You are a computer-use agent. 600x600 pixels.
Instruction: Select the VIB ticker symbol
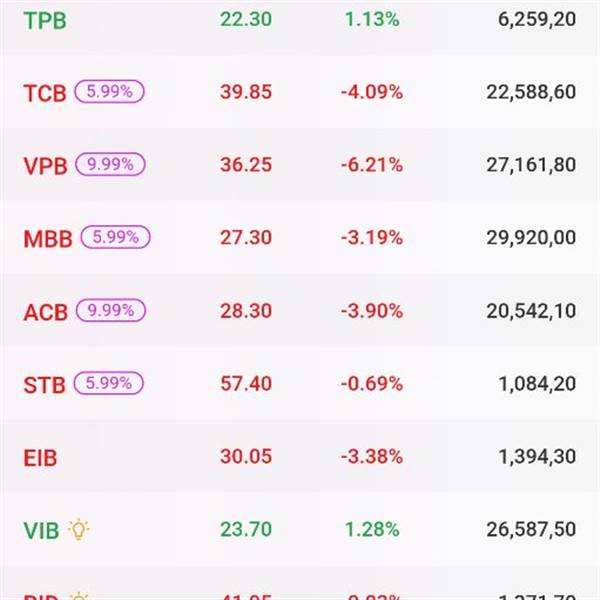[x=40, y=530]
